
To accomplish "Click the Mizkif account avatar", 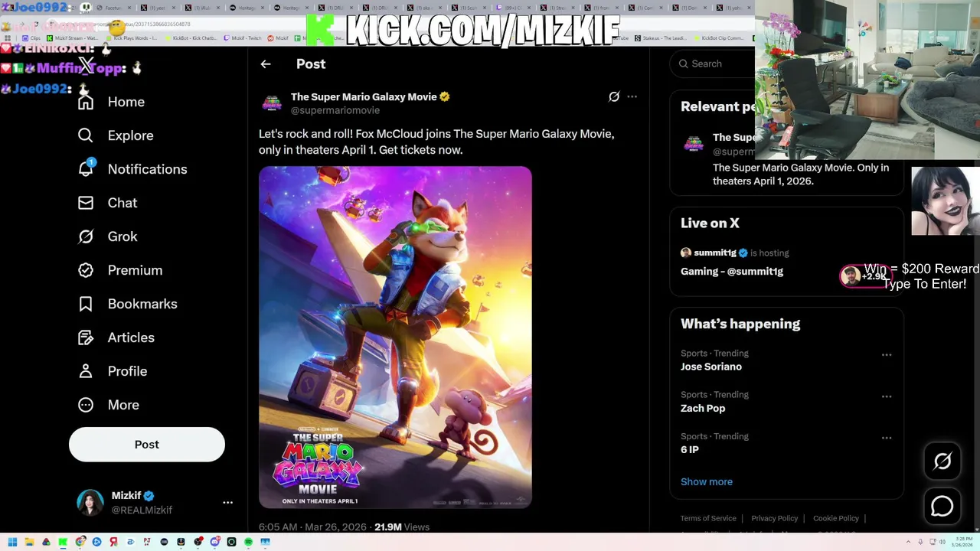I will tap(90, 503).
